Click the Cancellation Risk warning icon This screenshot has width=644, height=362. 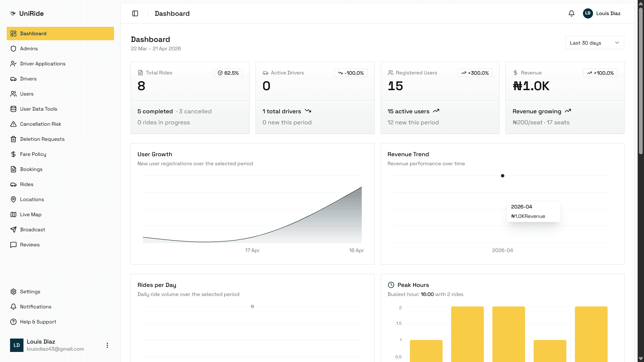[13, 124]
